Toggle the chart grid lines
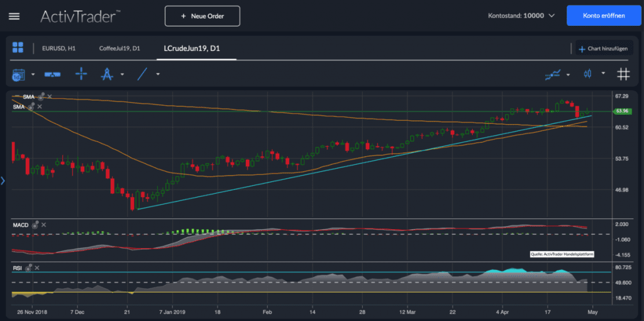Viewport: 644px width, 321px height. [x=623, y=74]
